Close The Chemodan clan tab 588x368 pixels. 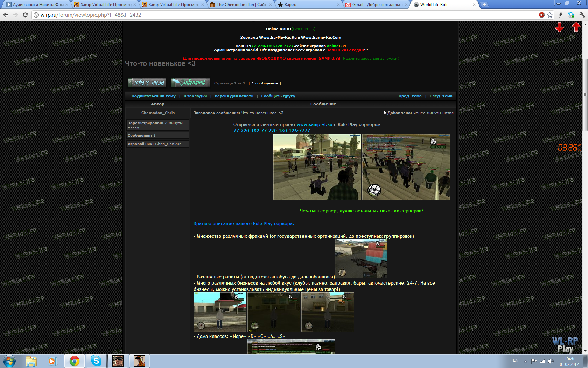tap(271, 5)
